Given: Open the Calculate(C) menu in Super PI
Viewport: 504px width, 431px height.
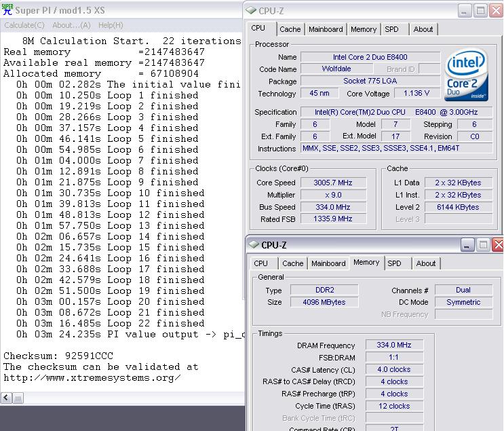Looking at the screenshot, I should pos(24,25).
